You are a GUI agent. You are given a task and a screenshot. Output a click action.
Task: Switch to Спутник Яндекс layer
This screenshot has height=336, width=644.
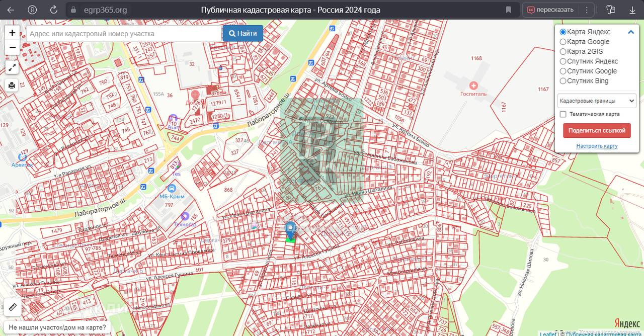point(563,61)
